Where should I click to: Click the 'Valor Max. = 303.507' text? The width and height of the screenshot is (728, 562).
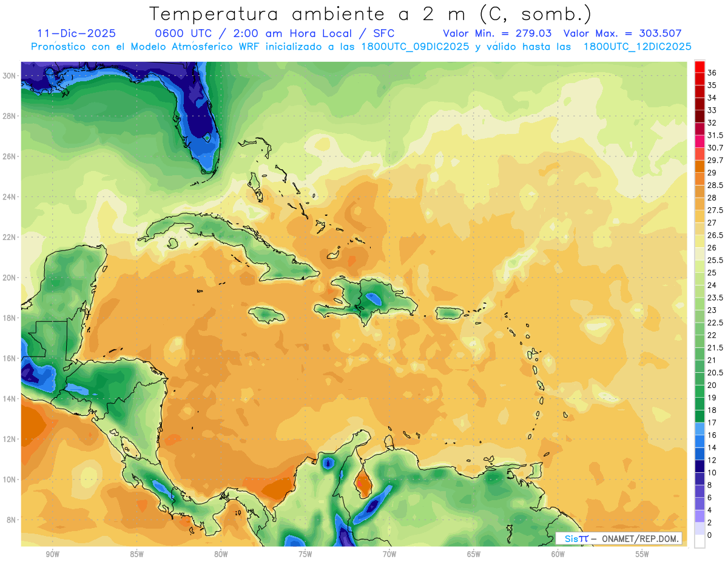click(x=622, y=34)
